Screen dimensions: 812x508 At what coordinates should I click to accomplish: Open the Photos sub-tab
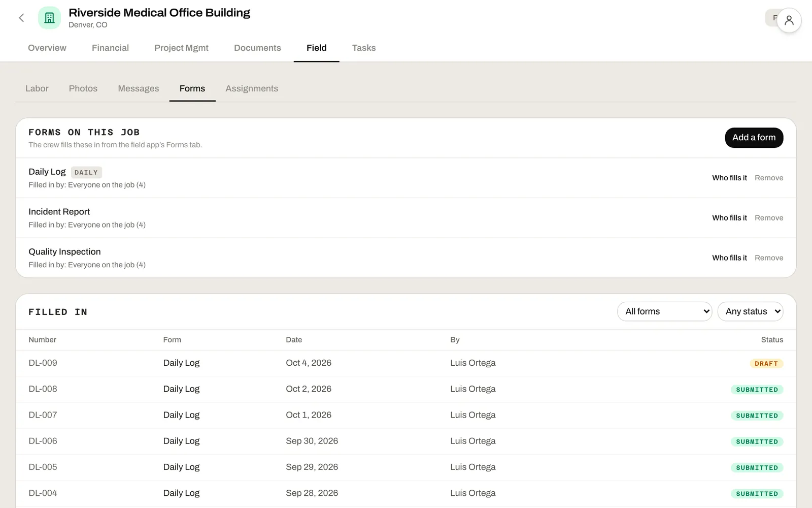click(83, 88)
